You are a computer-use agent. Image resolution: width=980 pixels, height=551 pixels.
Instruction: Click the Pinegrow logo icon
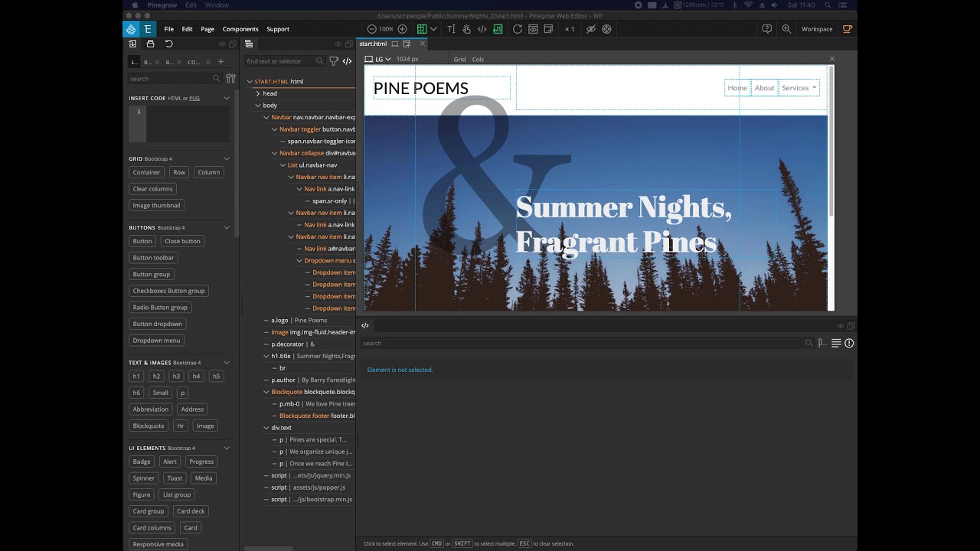(131, 29)
